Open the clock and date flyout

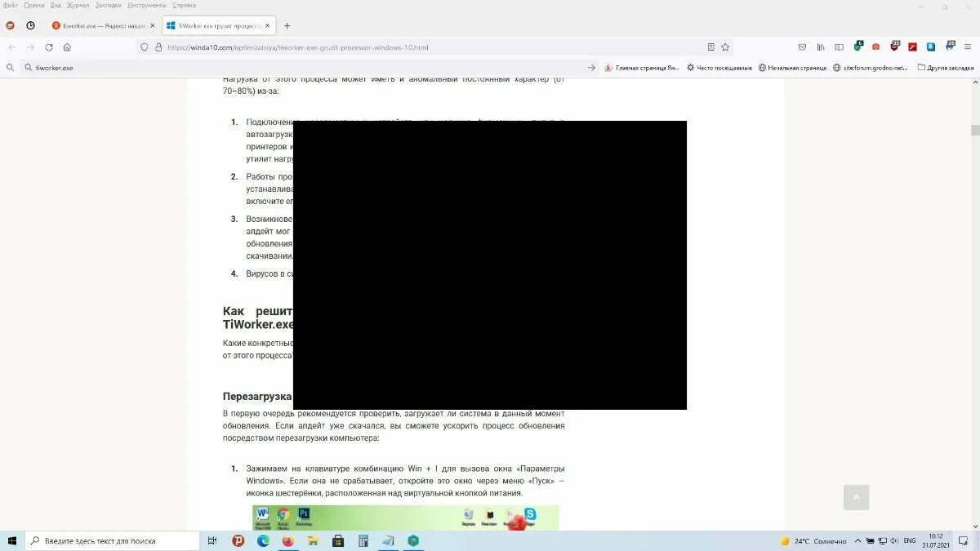click(x=935, y=540)
